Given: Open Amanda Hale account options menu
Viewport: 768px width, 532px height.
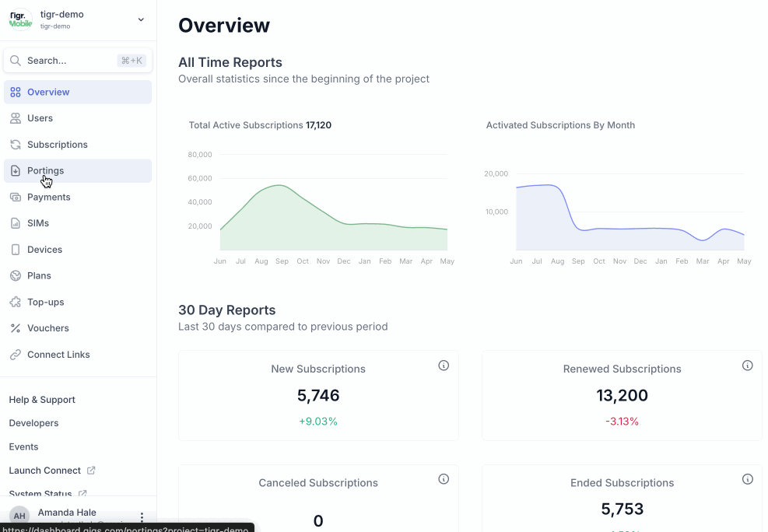Looking at the screenshot, I should (142, 517).
